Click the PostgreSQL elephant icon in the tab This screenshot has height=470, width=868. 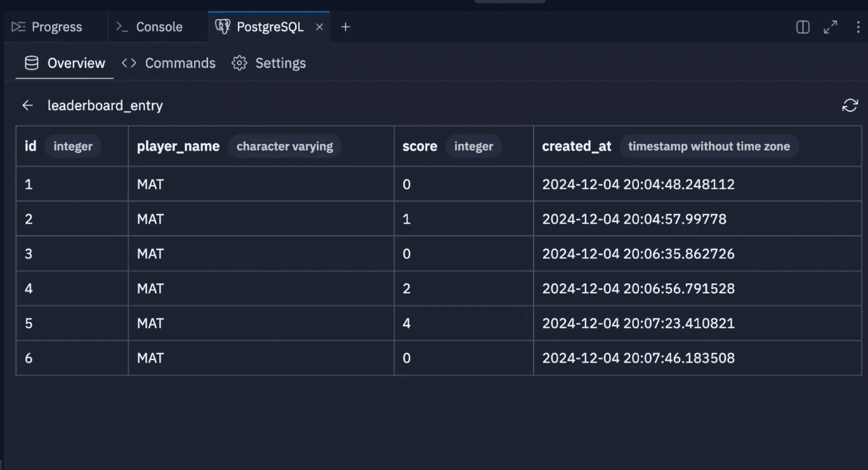click(222, 27)
